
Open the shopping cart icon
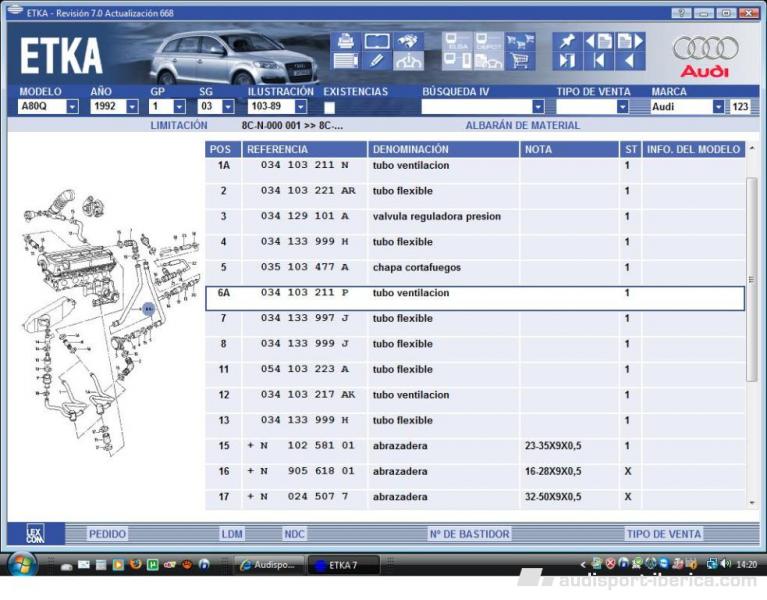point(519,61)
